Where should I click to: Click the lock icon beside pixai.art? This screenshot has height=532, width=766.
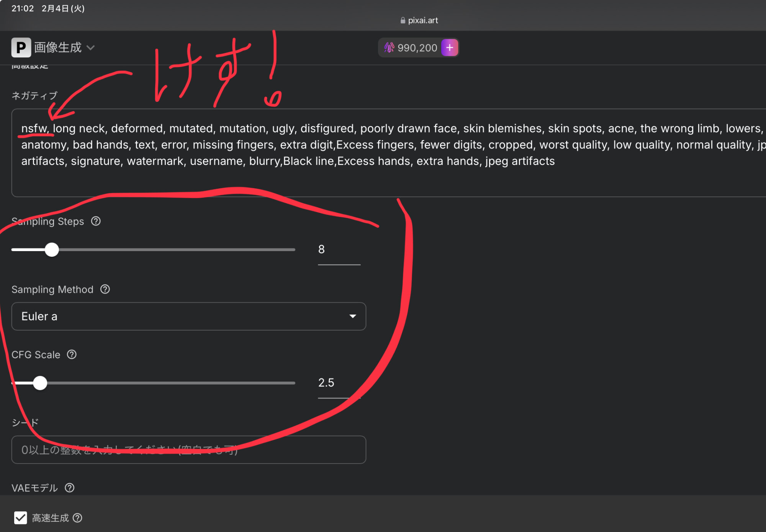tap(403, 21)
